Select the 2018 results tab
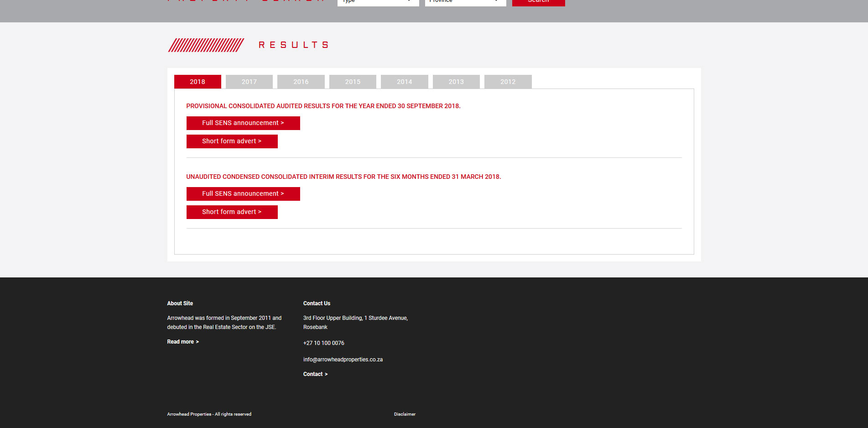This screenshot has width=868, height=428. pyautogui.click(x=198, y=82)
